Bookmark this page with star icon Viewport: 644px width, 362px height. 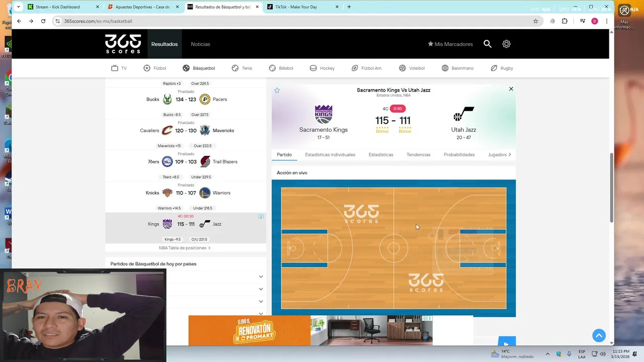pyautogui.click(x=535, y=21)
